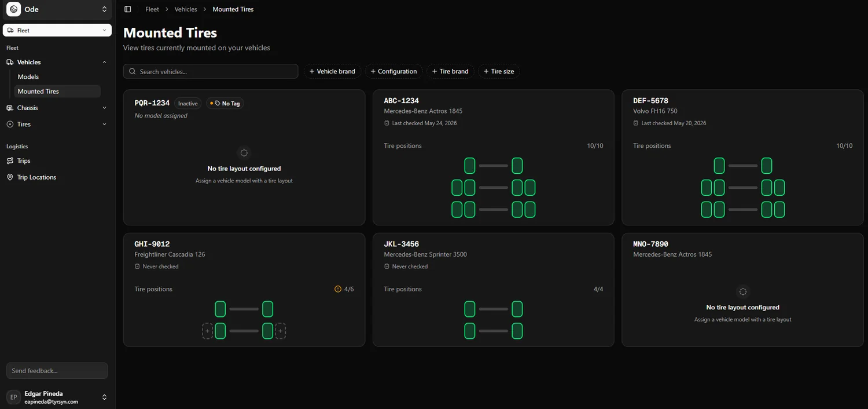Click the search magnifier icon
Image resolution: width=868 pixels, height=409 pixels.
click(133, 71)
